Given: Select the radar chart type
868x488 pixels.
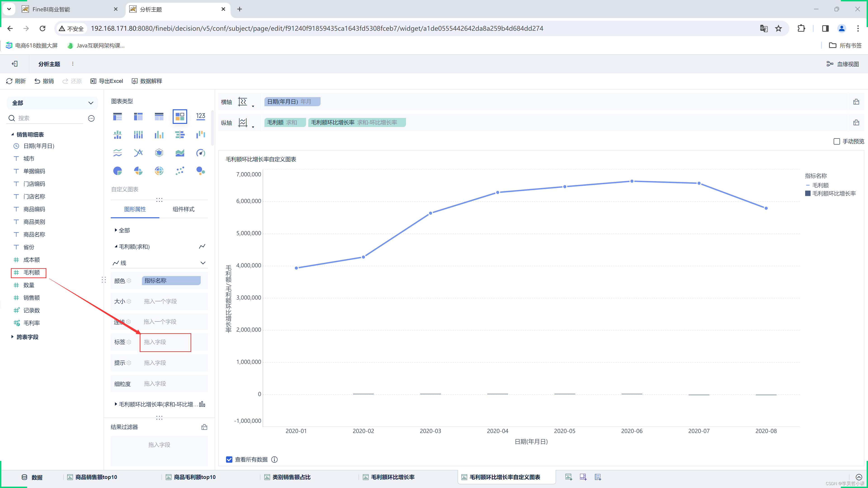Looking at the screenshot, I should [x=159, y=153].
